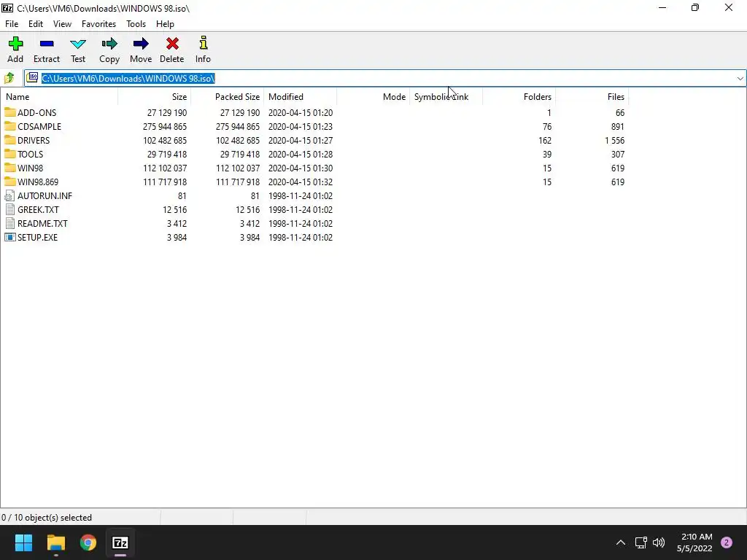Sort by Symbolic Link column header
The height and width of the screenshot is (560, 747).
[446, 97]
